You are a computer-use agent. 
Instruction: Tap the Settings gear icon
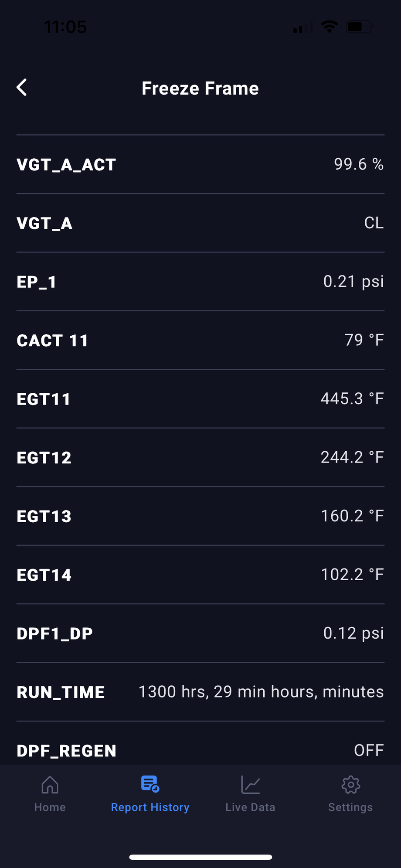click(350, 785)
